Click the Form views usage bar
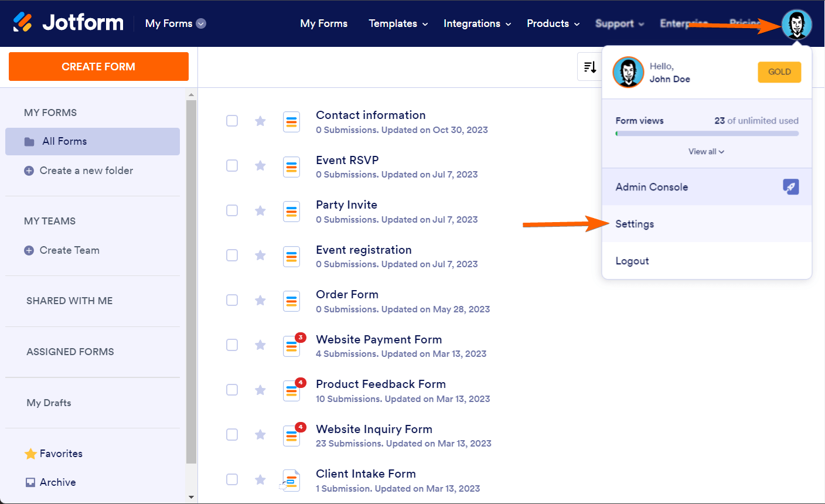Image resolution: width=825 pixels, height=504 pixels. pyautogui.click(x=707, y=134)
